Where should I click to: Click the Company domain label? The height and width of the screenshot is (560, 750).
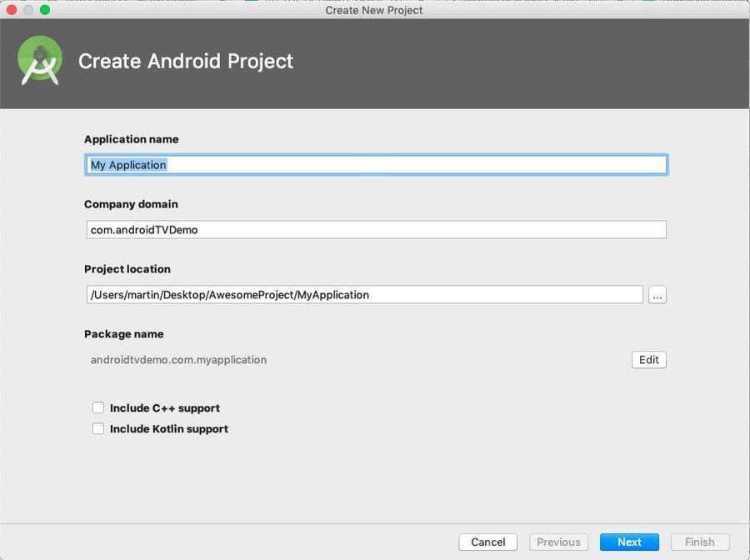click(131, 204)
